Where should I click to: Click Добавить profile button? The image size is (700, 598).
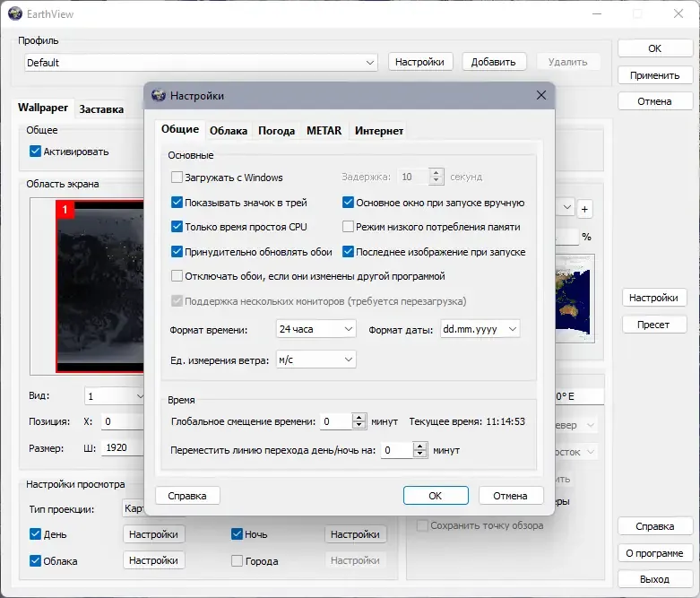tap(493, 62)
